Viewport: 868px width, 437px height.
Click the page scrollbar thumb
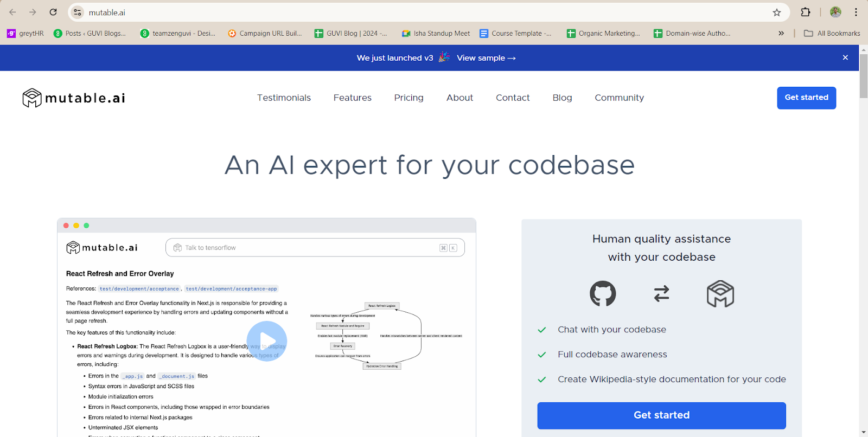click(x=864, y=76)
